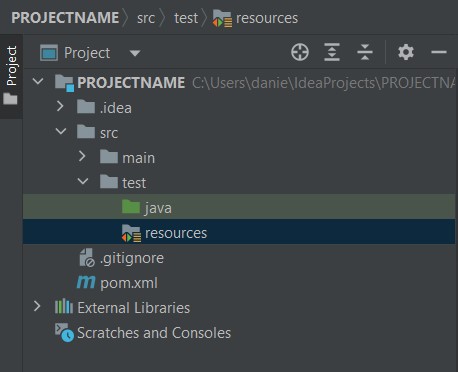Click src in the breadcrumb bar
The height and width of the screenshot is (372, 458).
tap(146, 18)
